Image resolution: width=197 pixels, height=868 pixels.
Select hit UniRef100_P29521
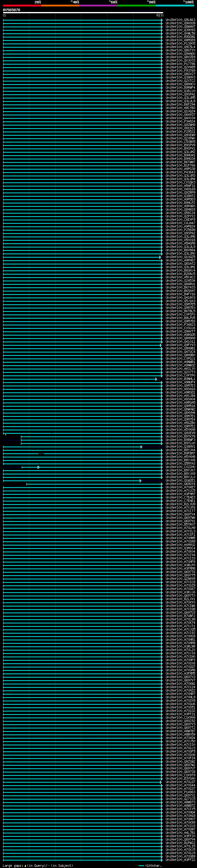click(180, 132)
